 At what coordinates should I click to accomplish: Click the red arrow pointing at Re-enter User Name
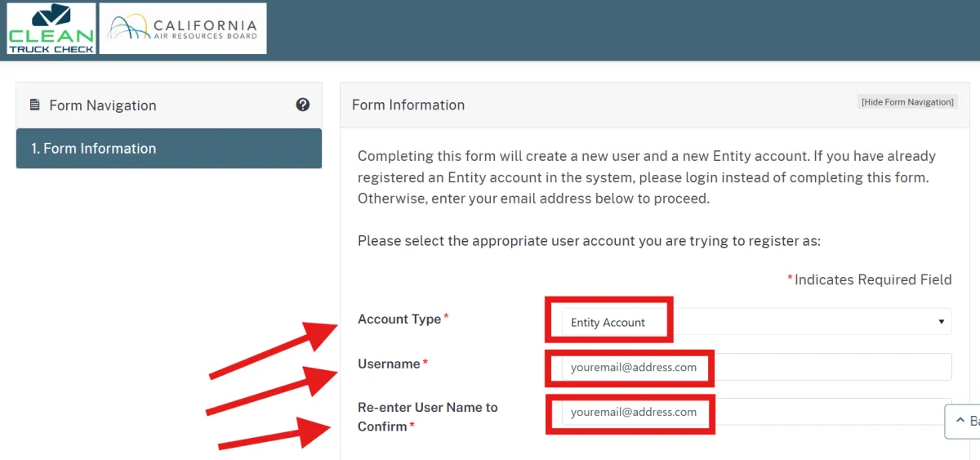(274, 434)
